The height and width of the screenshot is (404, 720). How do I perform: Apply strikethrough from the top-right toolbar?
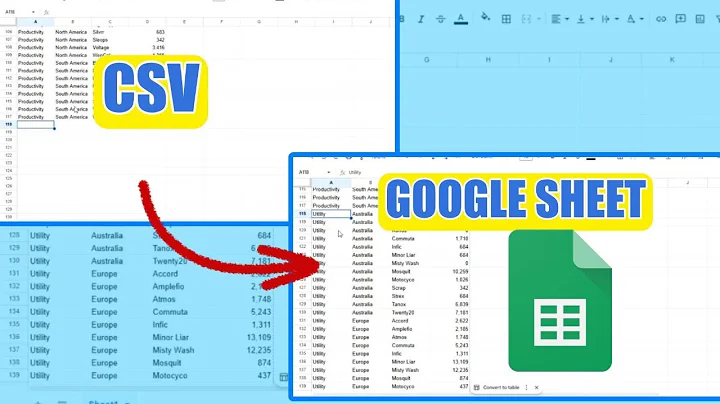tap(440, 19)
